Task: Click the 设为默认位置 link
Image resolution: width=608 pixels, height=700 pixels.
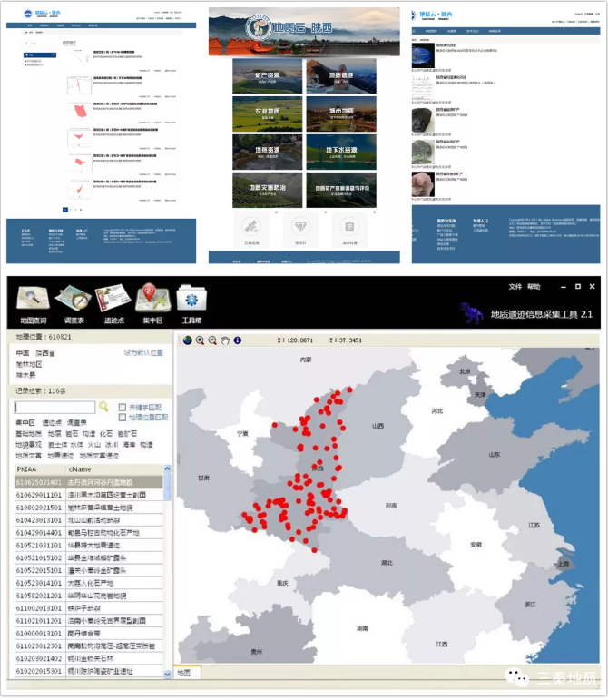Action: (143, 352)
